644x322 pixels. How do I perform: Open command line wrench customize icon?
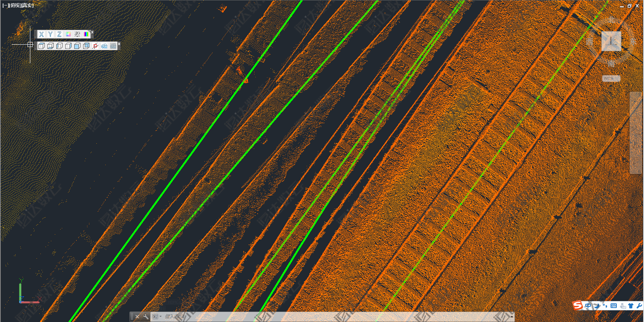(x=146, y=317)
